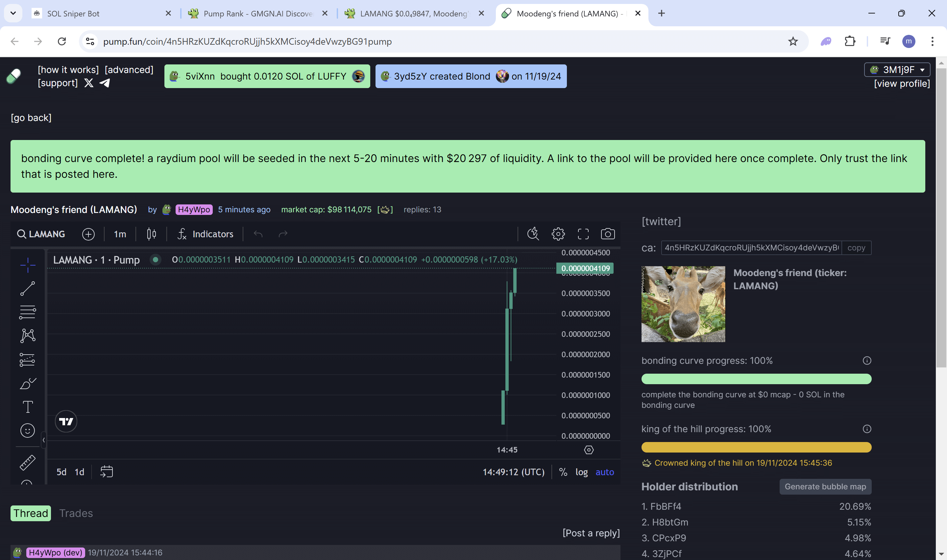Open pump.fun X (Twitter) page

[89, 82]
